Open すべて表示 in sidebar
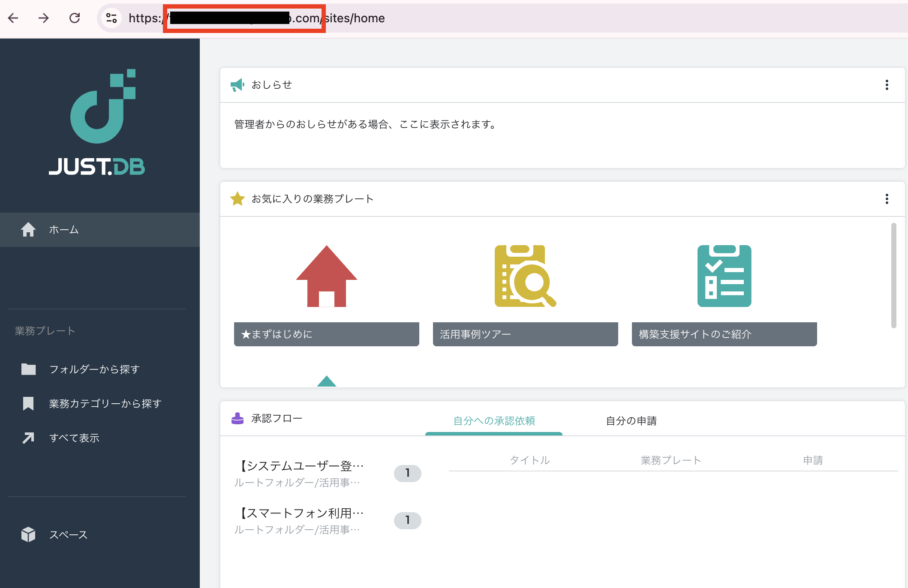The width and height of the screenshot is (908, 588). (x=74, y=438)
